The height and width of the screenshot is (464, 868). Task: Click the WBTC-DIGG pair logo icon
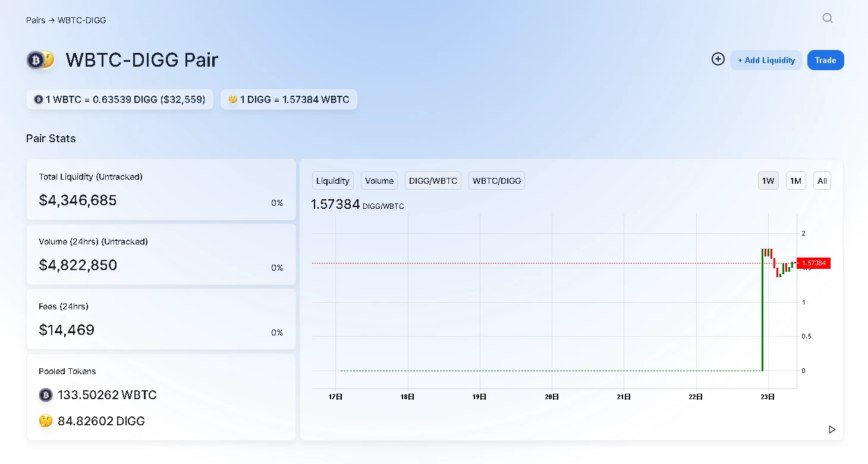tap(40, 60)
